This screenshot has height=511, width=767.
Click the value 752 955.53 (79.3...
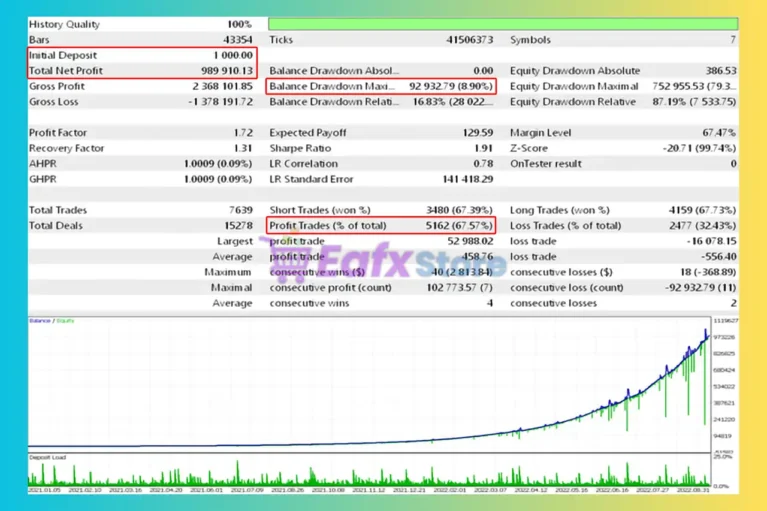point(695,86)
